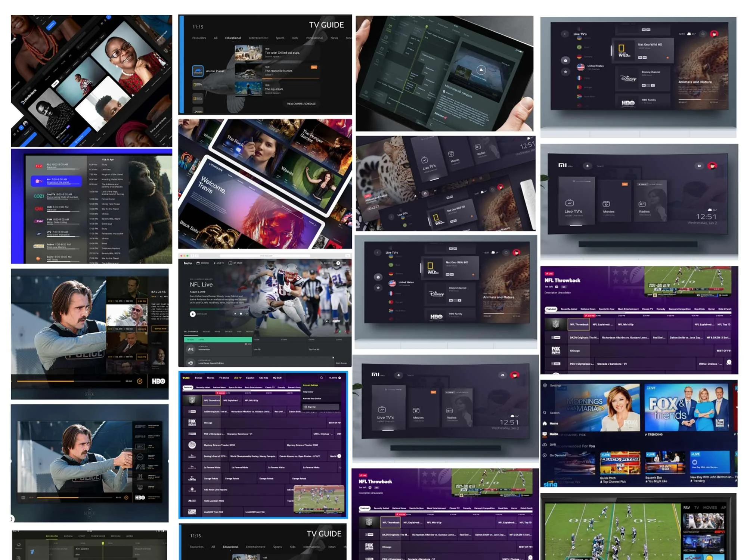Click View Channel Schedule button
Image resolution: width=747 pixels, height=560 pixels.
pos(301,104)
